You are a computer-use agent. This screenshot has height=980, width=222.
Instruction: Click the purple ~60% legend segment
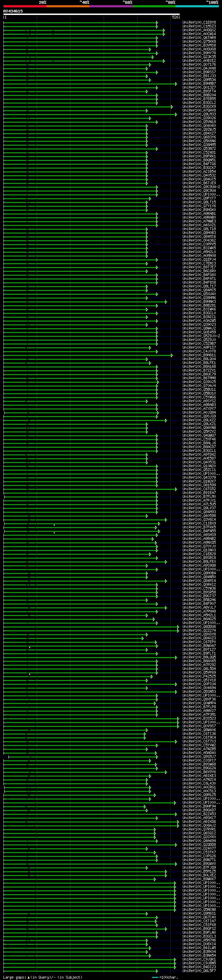pyautogui.click(x=111, y=6)
